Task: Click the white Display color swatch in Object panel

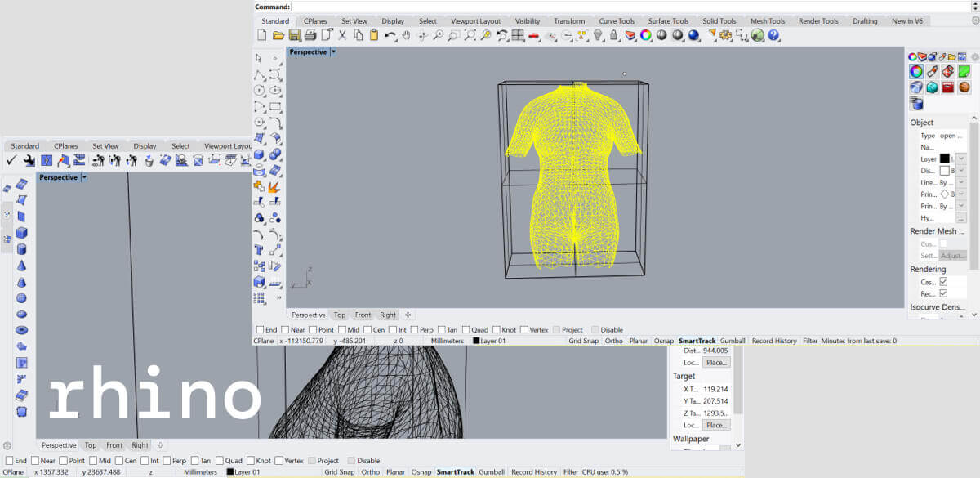Action: 944,171
